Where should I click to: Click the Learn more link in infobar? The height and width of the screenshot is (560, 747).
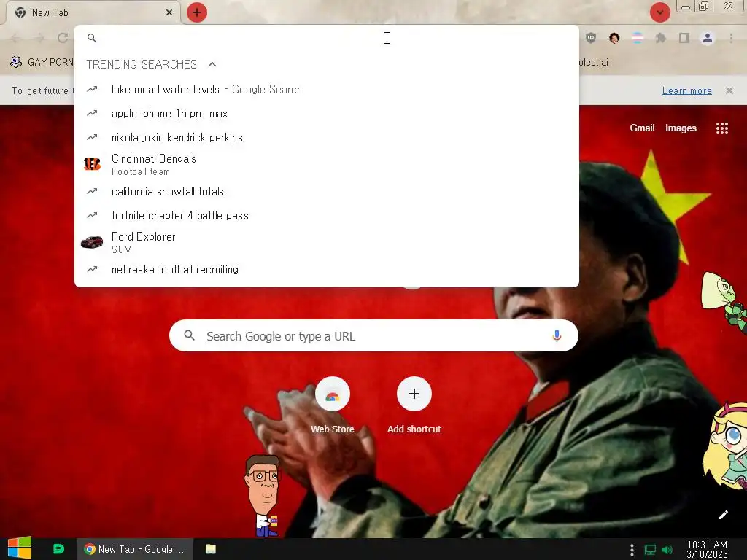(687, 90)
